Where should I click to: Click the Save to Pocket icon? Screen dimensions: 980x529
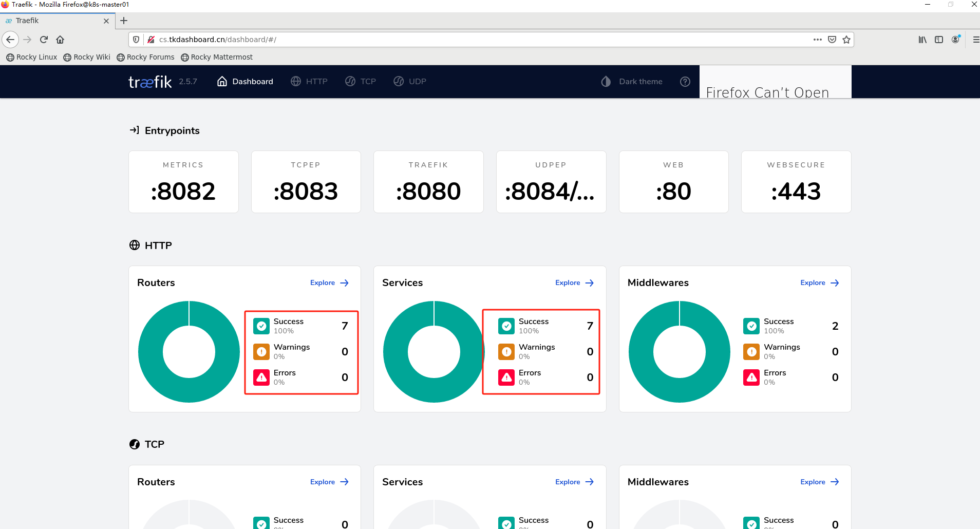tap(832, 40)
